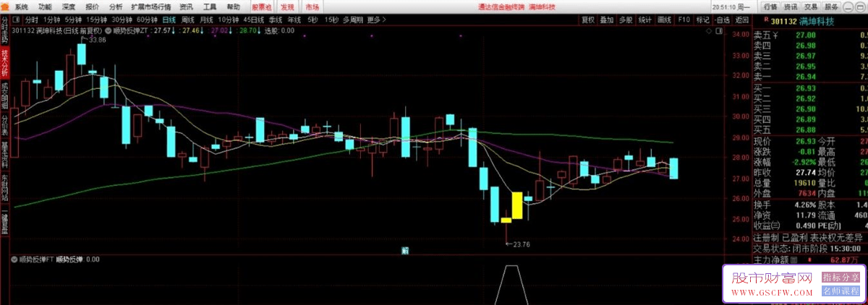
Task: Click the 市场 button
Action: pyautogui.click(x=311, y=6)
